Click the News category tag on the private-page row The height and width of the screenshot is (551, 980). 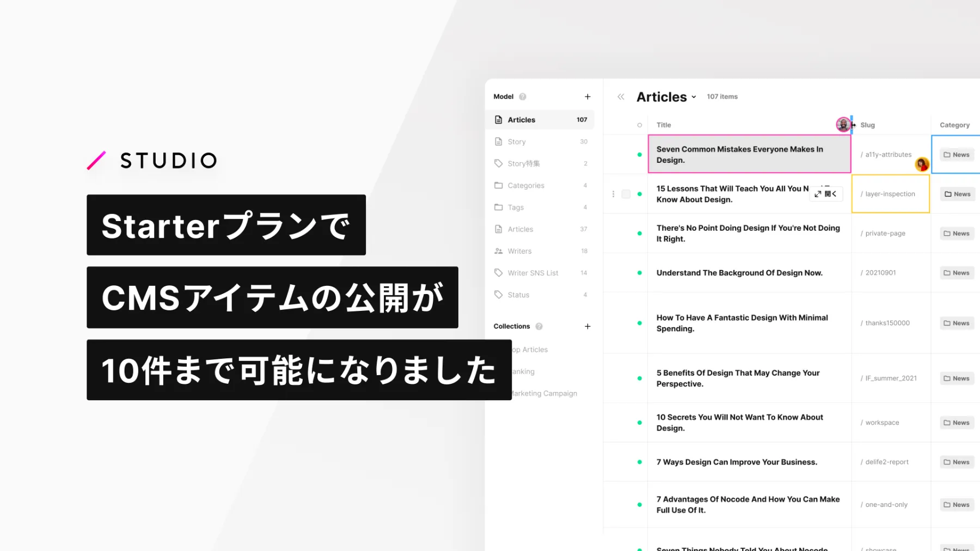957,234
